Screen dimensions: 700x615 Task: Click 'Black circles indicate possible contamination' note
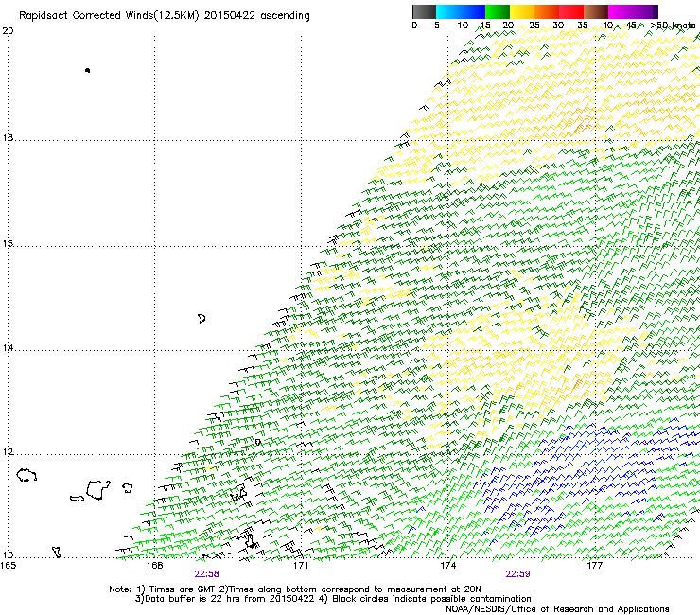click(431, 599)
